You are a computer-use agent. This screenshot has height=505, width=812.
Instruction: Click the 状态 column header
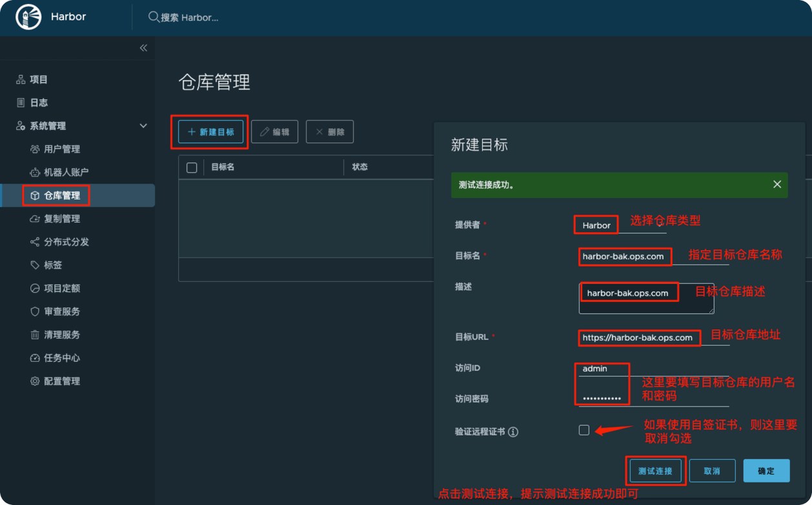(x=360, y=167)
